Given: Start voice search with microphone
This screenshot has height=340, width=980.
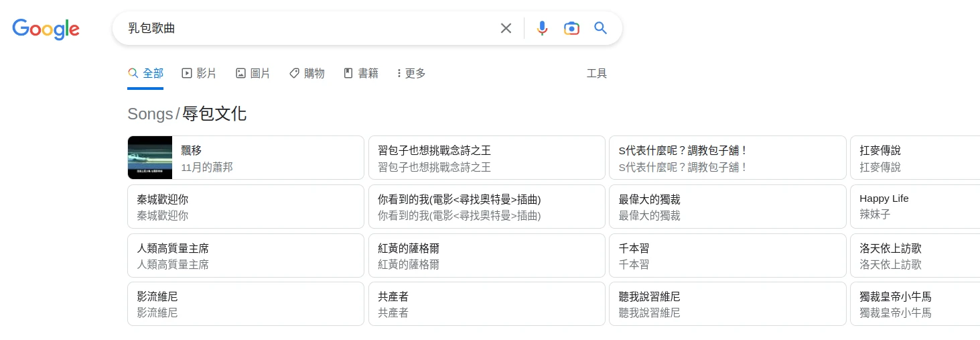Looking at the screenshot, I should pos(542,28).
